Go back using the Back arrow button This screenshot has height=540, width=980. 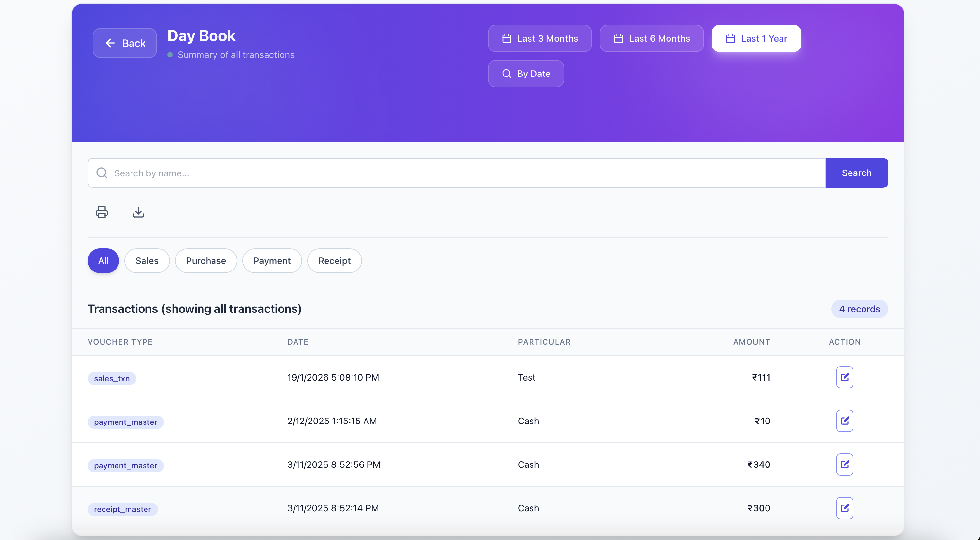pyautogui.click(x=125, y=43)
